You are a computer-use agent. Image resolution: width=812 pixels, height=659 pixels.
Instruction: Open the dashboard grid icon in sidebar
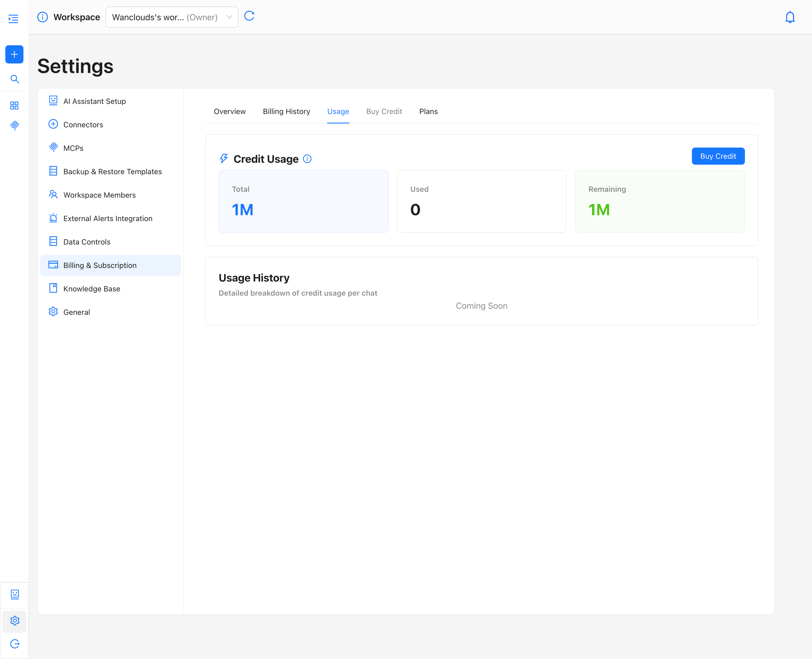click(14, 105)
